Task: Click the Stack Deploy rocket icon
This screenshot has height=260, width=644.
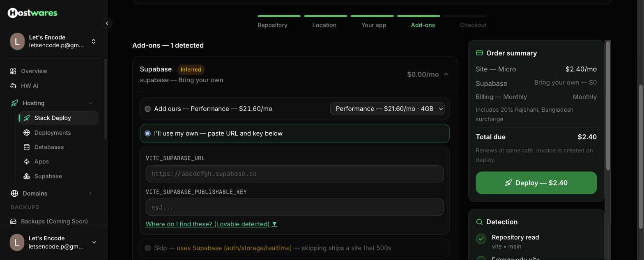Action: tap(27, 118)
